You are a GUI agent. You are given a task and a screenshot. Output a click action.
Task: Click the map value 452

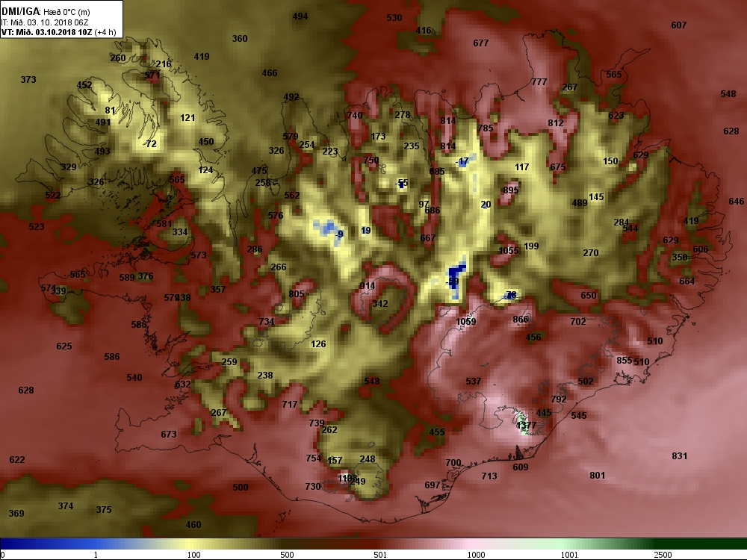tap(84, 85)
